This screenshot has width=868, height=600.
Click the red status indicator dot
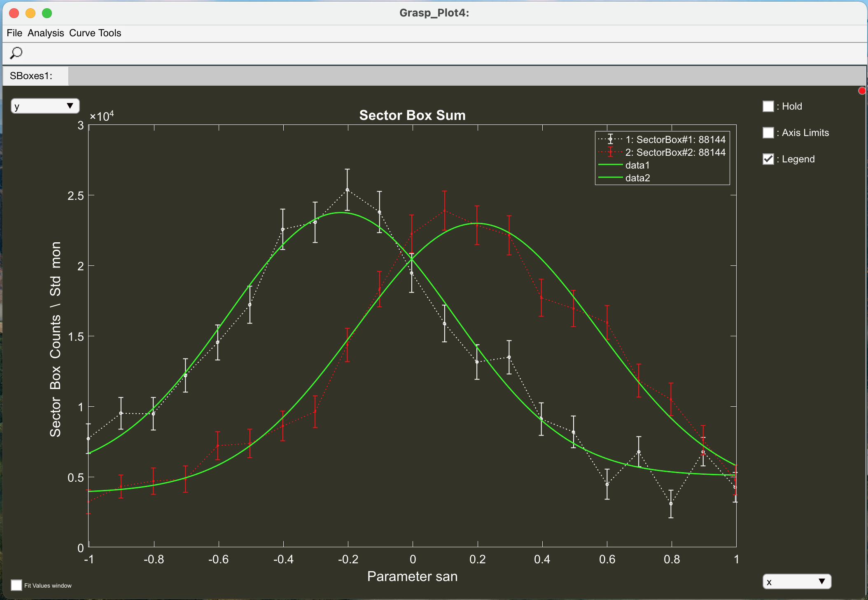point(862,91)
